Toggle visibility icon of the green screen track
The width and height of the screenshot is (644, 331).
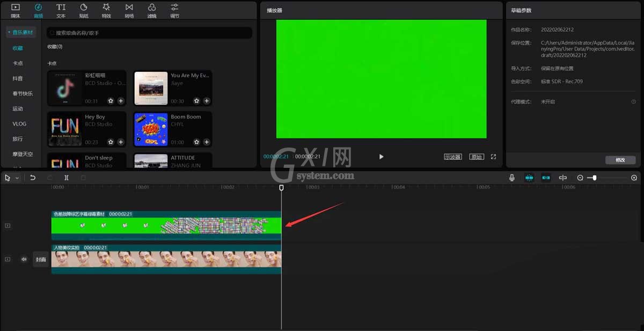click(x=8, y=226)
